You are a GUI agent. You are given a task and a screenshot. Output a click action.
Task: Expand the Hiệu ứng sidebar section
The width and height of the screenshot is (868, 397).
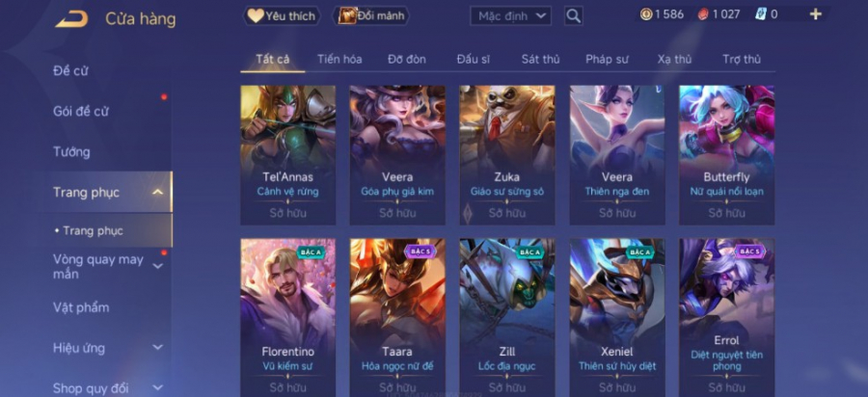158,348
